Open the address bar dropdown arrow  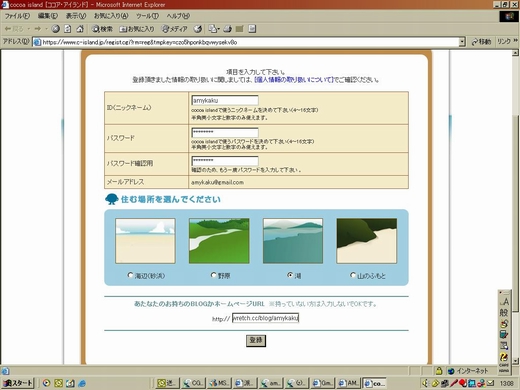(x=462, y=42)
